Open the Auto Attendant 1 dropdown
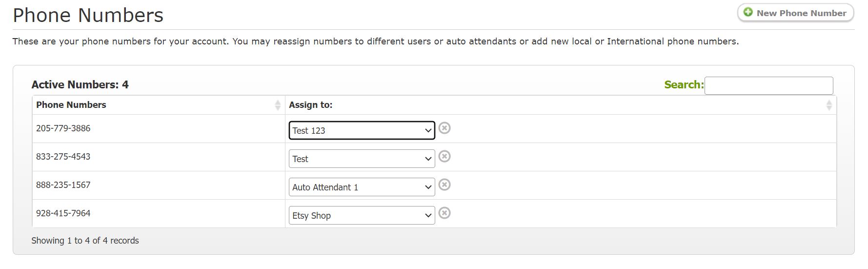This screenshot has width=868, height=269. point(362,187)
